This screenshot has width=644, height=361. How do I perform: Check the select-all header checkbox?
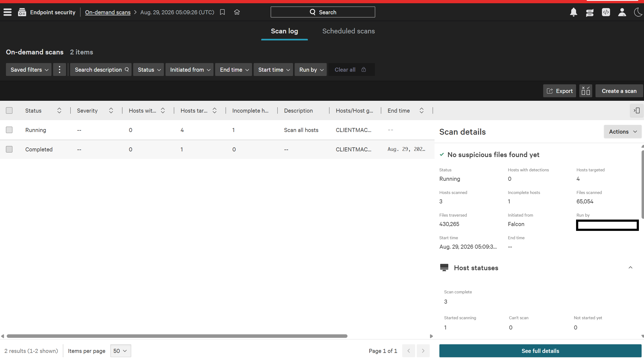[x=9, y=110]
